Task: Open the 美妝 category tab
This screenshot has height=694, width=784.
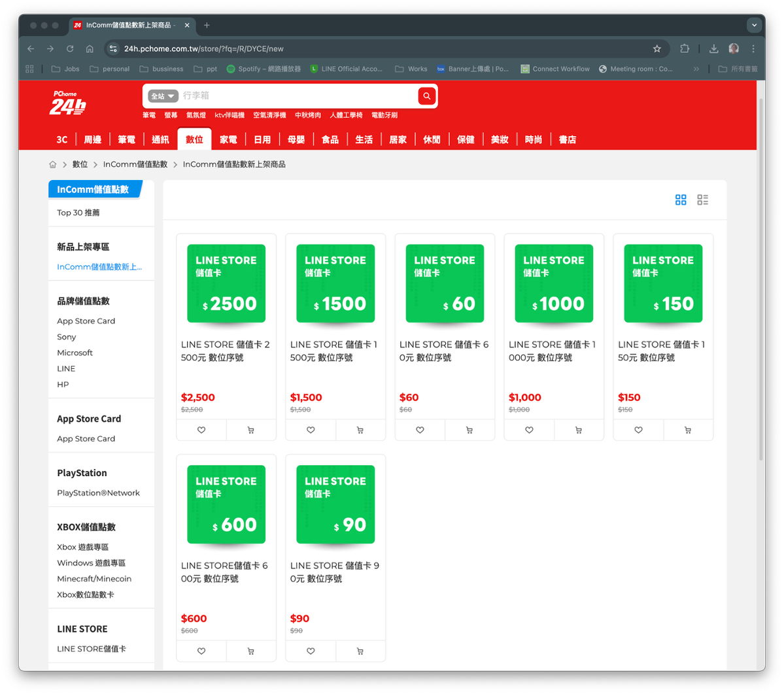Action: (500, 139)
